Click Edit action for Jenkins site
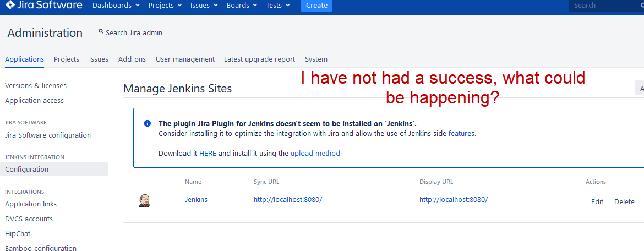644x251 pixels. click(x=597, y=201)
